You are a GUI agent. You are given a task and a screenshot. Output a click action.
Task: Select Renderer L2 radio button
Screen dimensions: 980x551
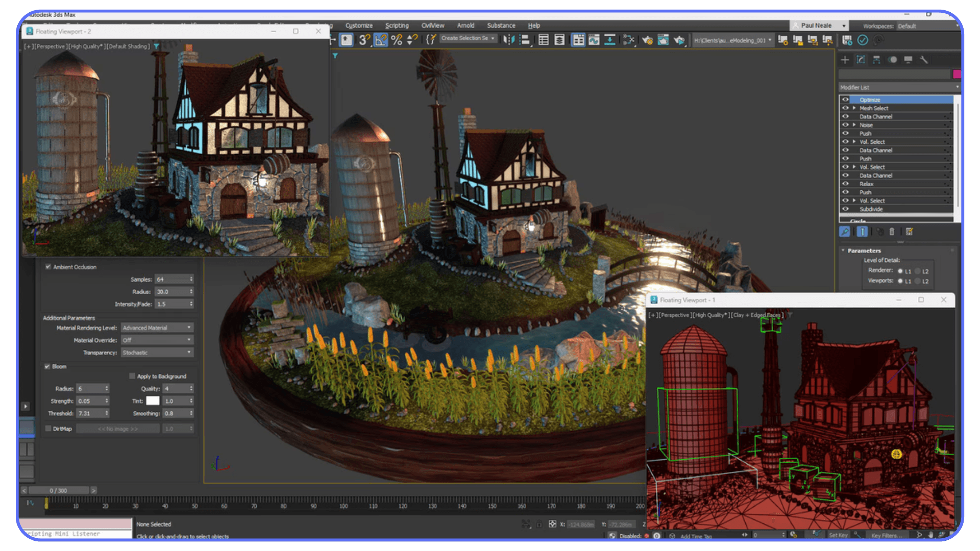point(918,271)
